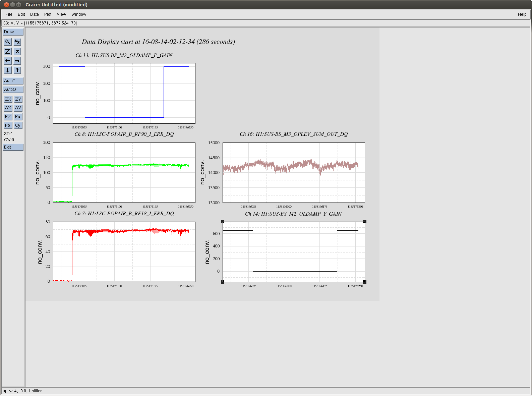Click the AutoO button
Screen dimensions: 532x396
coord(13,90)
